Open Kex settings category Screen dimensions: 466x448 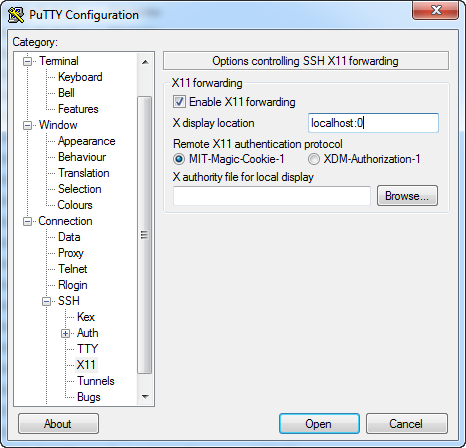86,317
